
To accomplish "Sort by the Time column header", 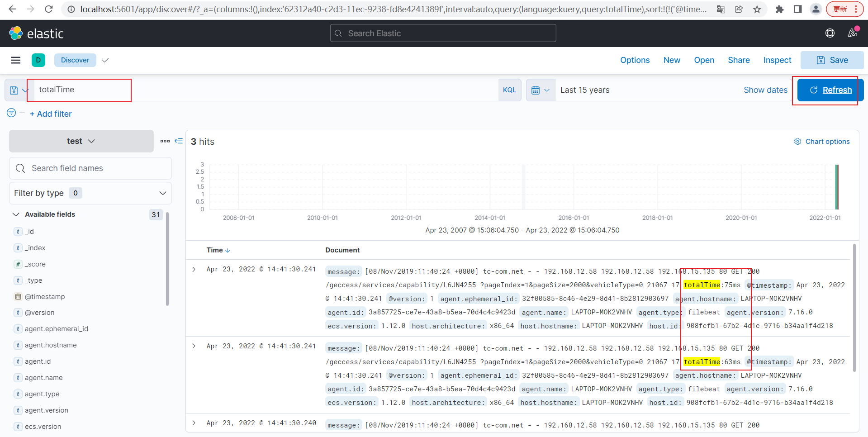I will point(218,250).
